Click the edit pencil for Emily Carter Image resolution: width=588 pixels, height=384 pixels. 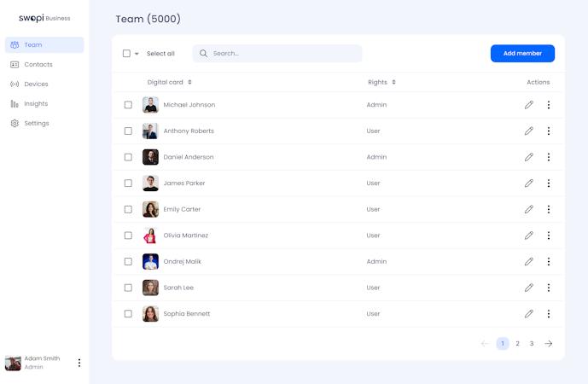(529, 209)
